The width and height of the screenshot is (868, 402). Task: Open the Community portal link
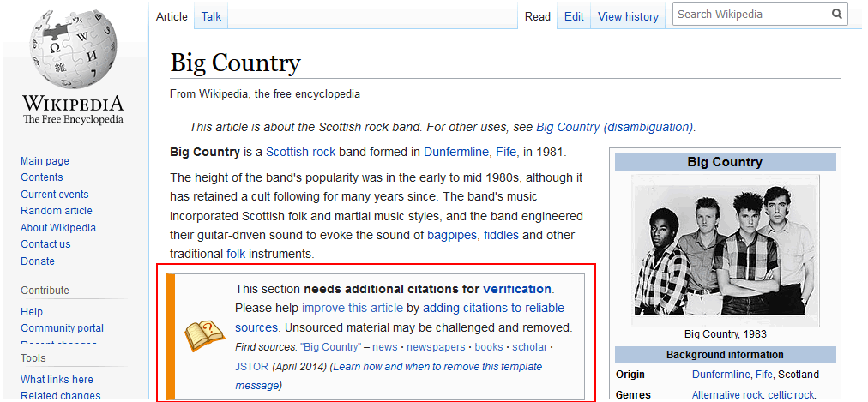tap(62, 328)
